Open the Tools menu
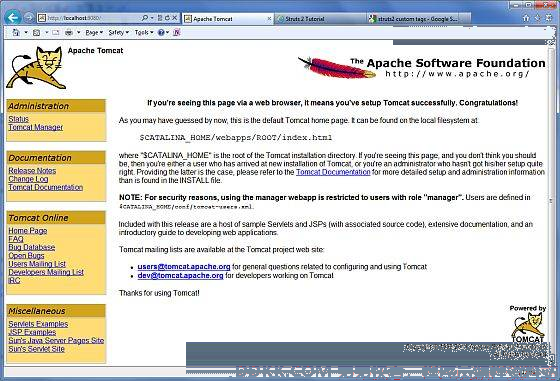Image resolution: width=560 pixels, height=381 pixels. [144, 32]
